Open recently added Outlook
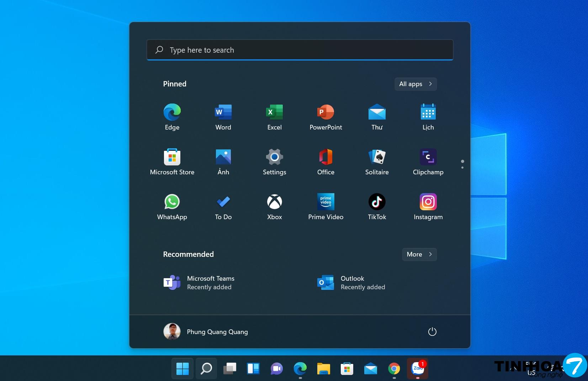588x381 pixels. [351, 283]
